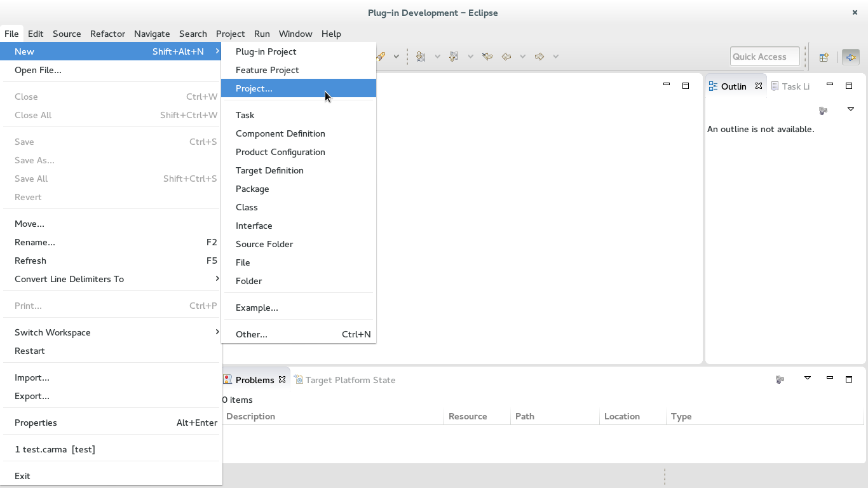Screen dimensions: 868x488
Task: Click the Open Perspective icon
Action: pyautogui.click(x=824, y=57)
